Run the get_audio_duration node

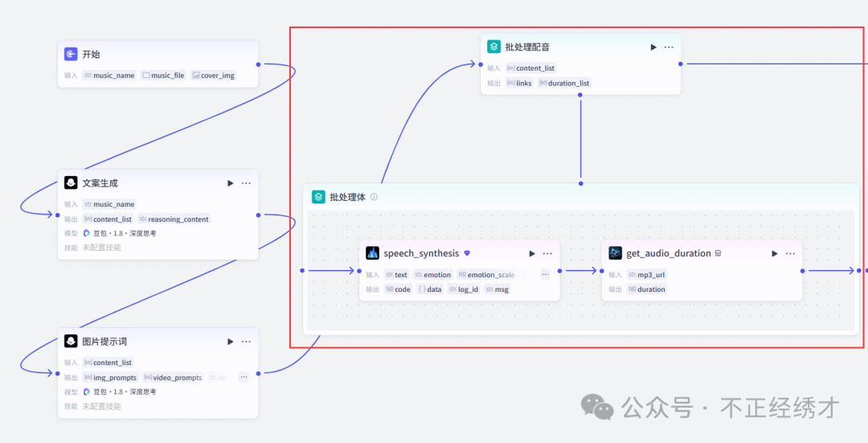(775, 253)
